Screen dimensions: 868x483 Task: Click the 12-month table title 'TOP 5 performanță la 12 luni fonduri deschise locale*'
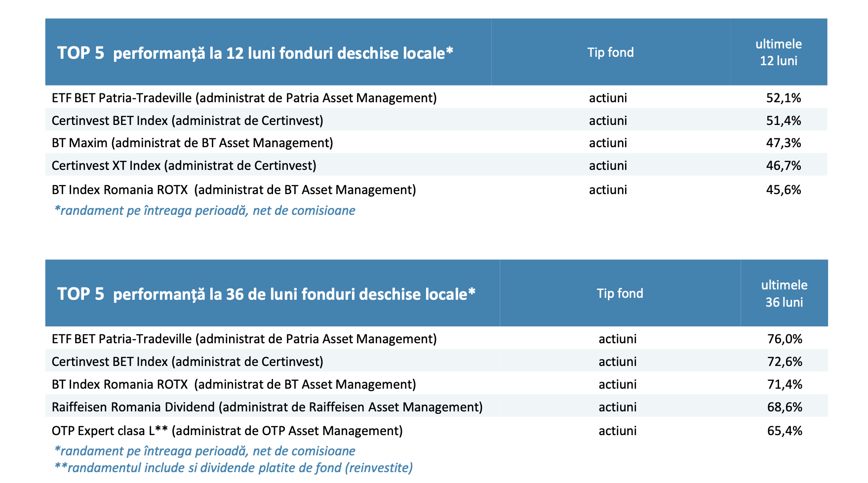coord(255,53)
